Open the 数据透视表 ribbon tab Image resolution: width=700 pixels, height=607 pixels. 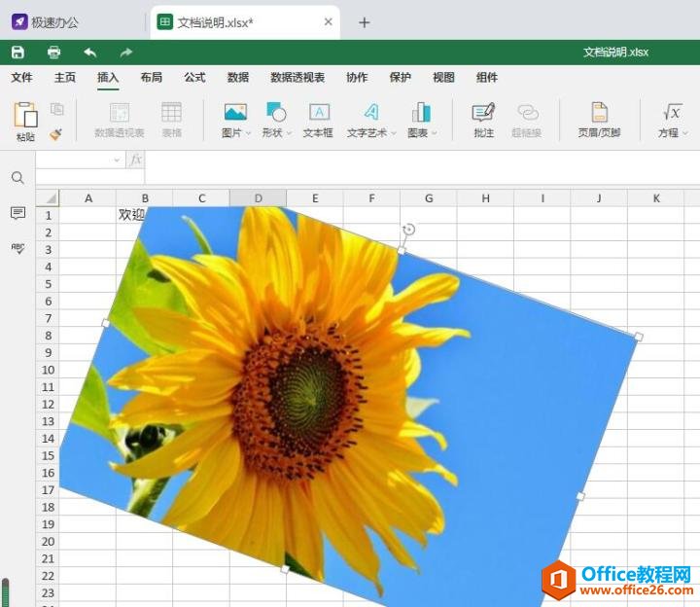pos(297,77)
